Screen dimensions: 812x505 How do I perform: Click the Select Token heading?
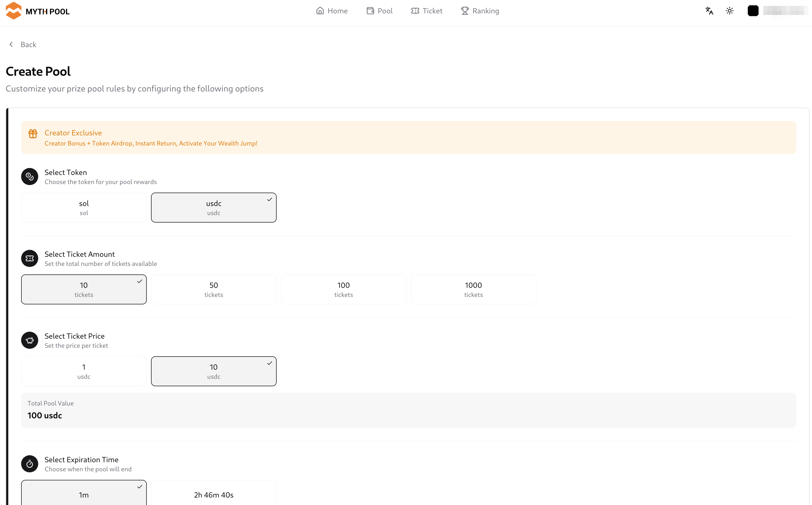point(66,172)
